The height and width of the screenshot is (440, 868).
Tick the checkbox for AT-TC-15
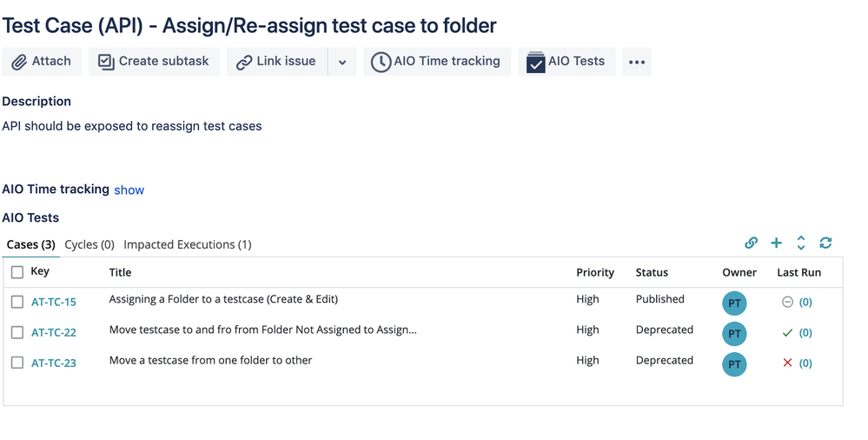coord(17,302)
